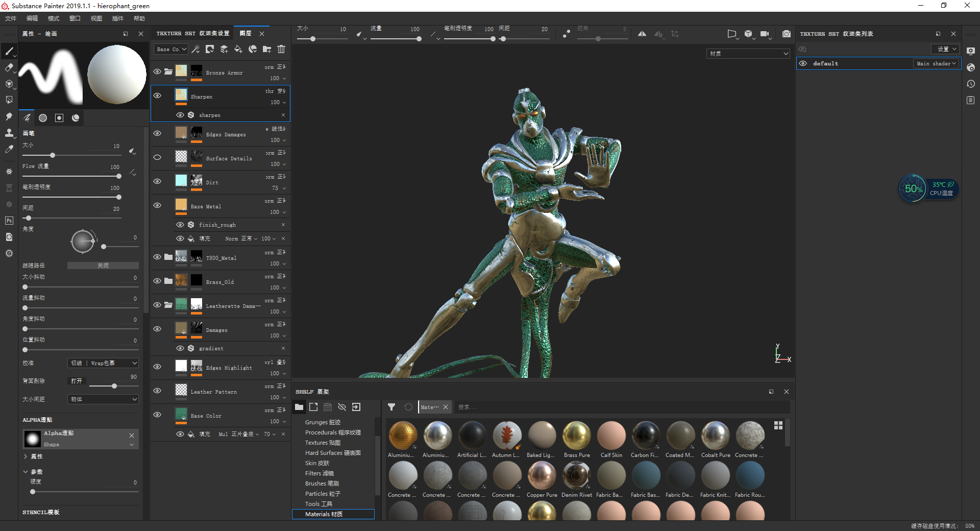Hide the default texture set
The height and width of the screenshot is (531, 980).
[803, 63]
